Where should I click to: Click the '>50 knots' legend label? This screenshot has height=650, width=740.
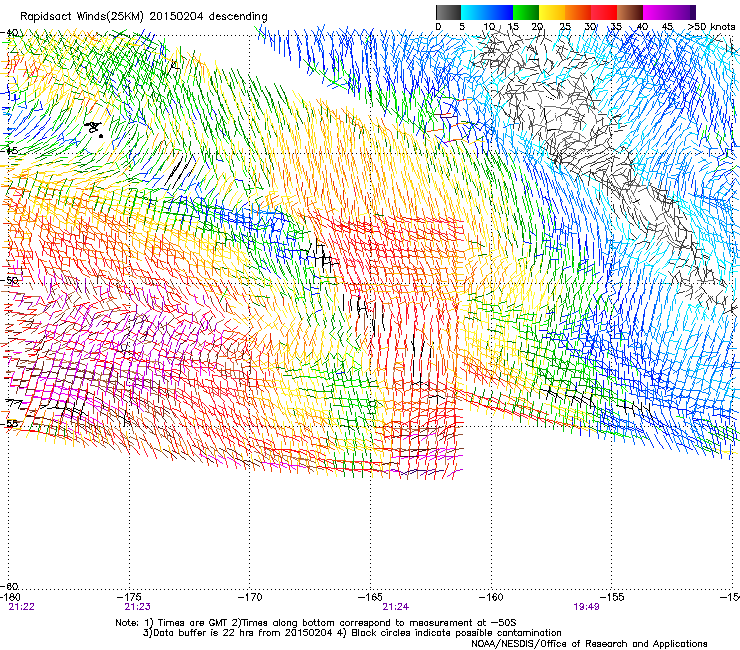point(711,26)
